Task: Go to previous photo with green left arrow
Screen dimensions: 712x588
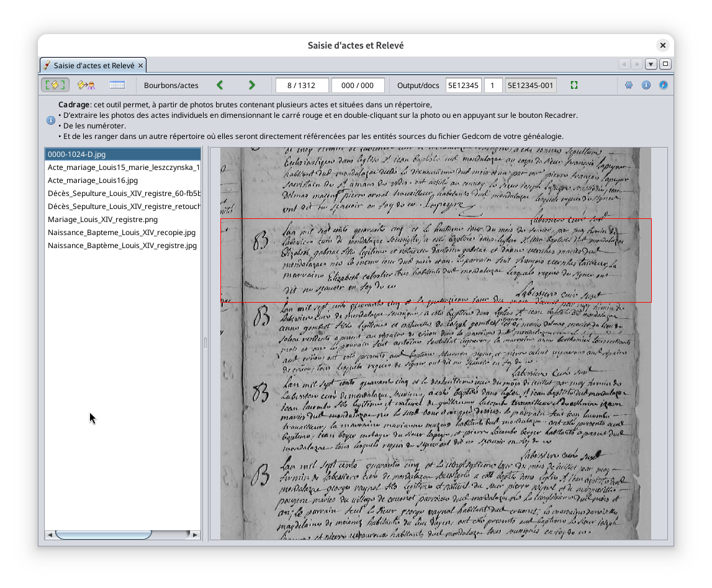Action: tap(220, 85)
